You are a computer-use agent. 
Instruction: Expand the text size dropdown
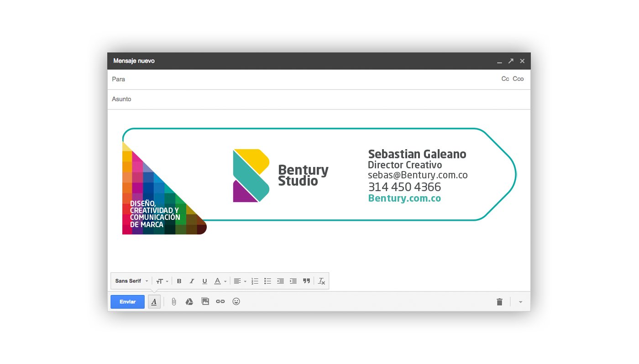pyautogui.click(x=162, y=281)
